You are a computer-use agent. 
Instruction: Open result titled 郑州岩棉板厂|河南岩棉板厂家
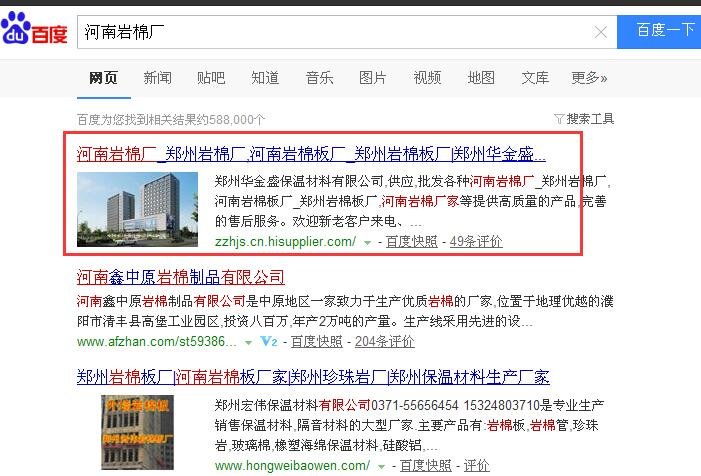tap(313, 377)
